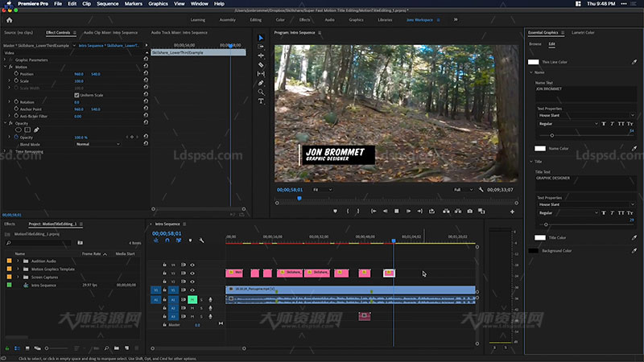Viewport: 644px width, 362px height.
Task: Add marker in timeline header
Action: [x=190, y=241]
